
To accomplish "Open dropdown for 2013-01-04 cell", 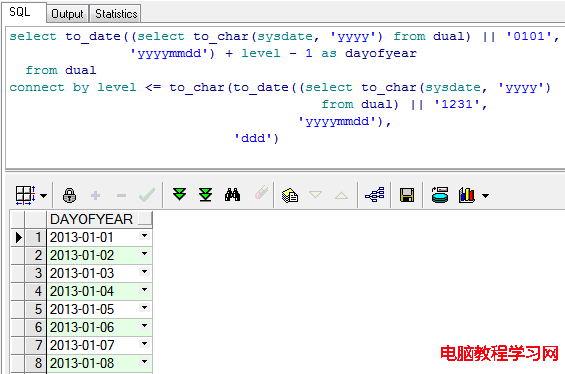I will tap(144, 289).
